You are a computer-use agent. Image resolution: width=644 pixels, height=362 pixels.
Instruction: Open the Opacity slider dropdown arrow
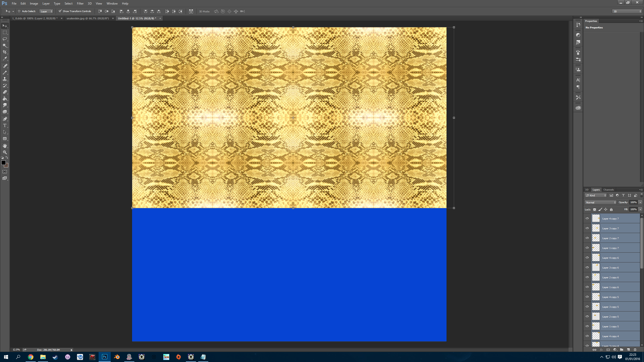[640, 202]
